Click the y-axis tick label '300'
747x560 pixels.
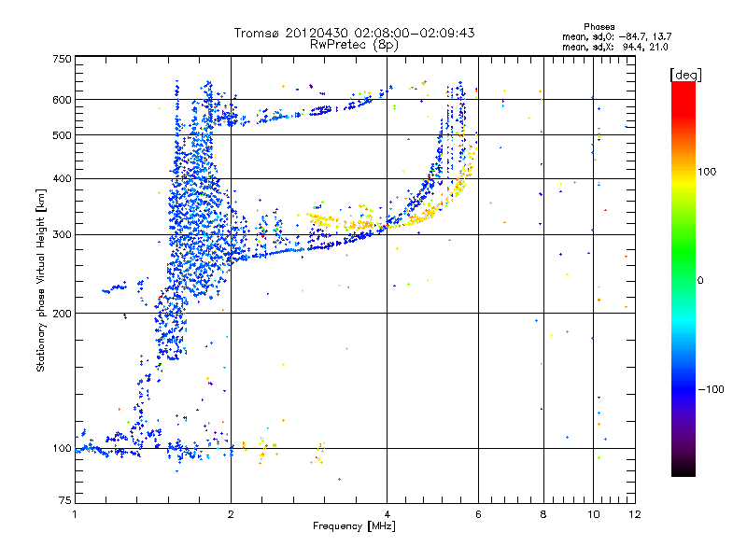point(62,235)
